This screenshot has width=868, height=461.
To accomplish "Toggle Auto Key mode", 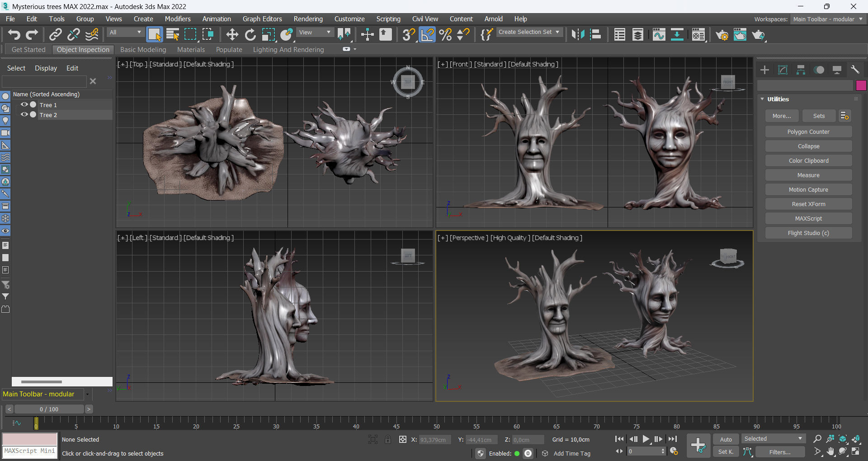I will coord(726,439).
